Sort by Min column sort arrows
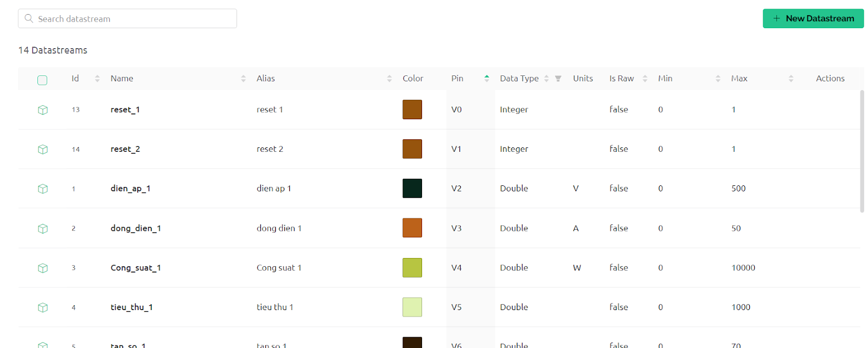Image resolution: width=868 pixels, height=348 pixels. tap(718, 79)
